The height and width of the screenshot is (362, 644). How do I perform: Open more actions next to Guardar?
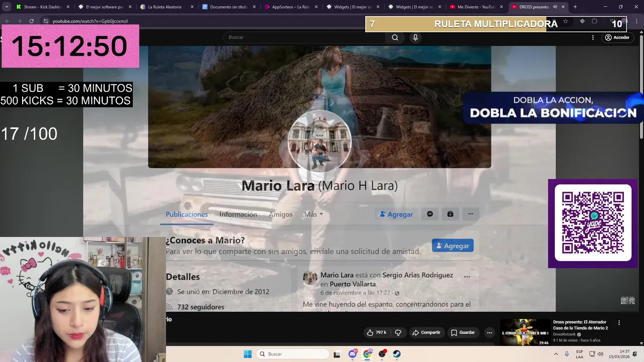[490, 332]
